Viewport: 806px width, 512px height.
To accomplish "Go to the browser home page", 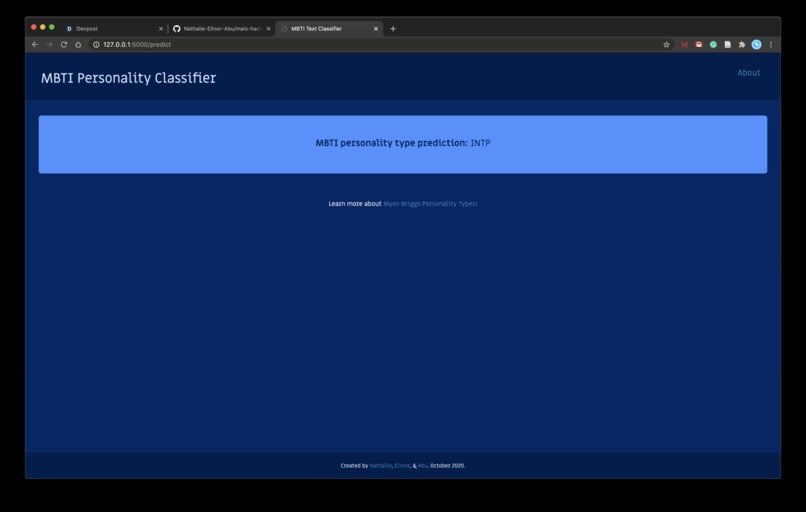I will coord(78,45).
